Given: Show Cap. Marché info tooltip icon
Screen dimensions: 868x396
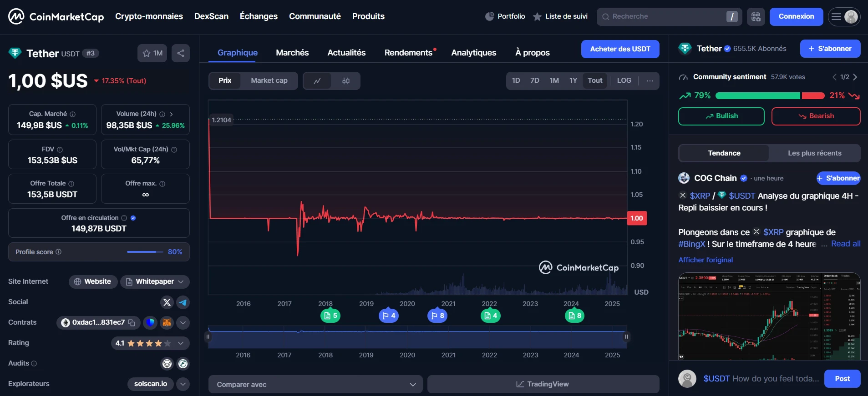Looking at the screenshot, I should 73,114.
